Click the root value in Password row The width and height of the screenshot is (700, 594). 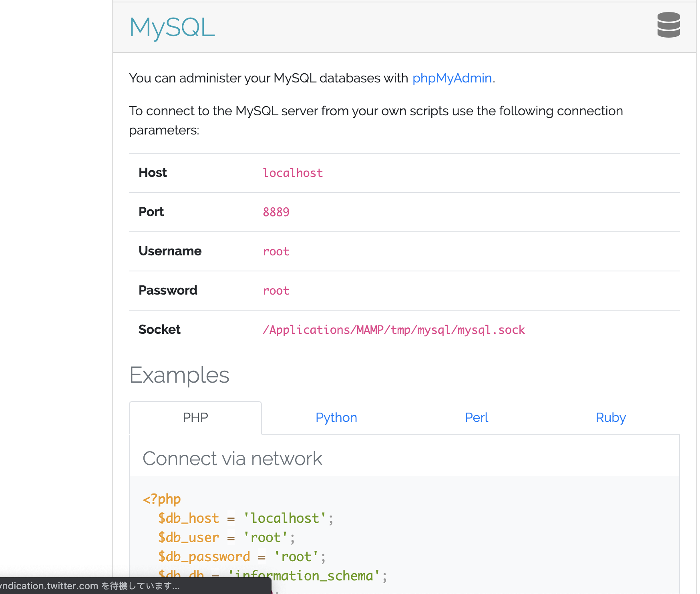(x=276, y=291)
